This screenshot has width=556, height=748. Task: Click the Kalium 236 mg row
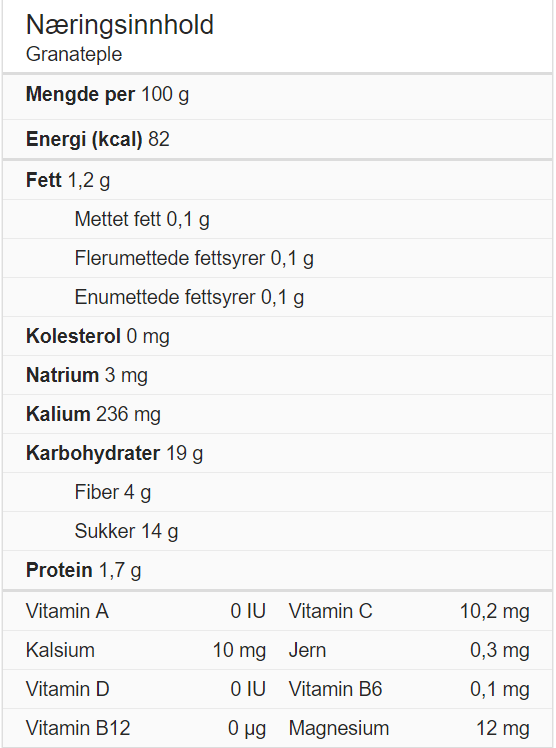pyautogui.click(x=278, y=414)
